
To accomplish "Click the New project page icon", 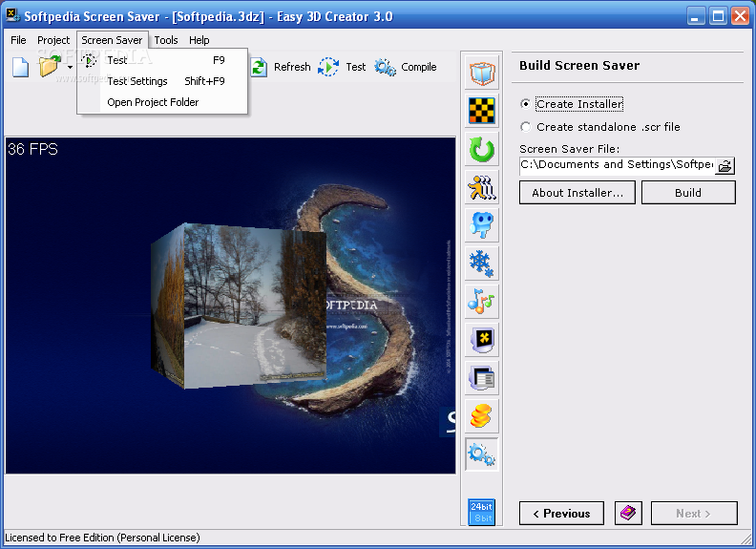I will coord(20,67).
